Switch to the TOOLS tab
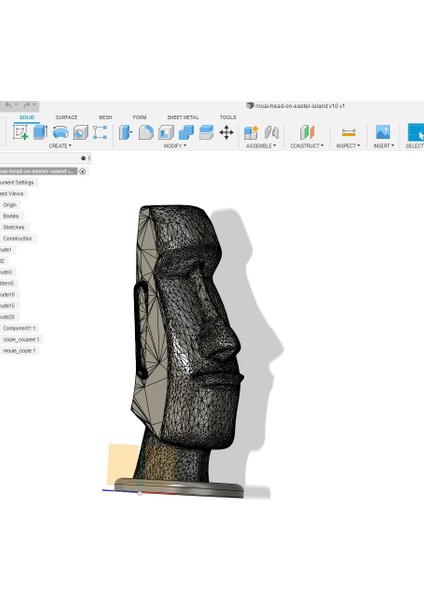This screenshot has width=424, height=600. [228, 117]
